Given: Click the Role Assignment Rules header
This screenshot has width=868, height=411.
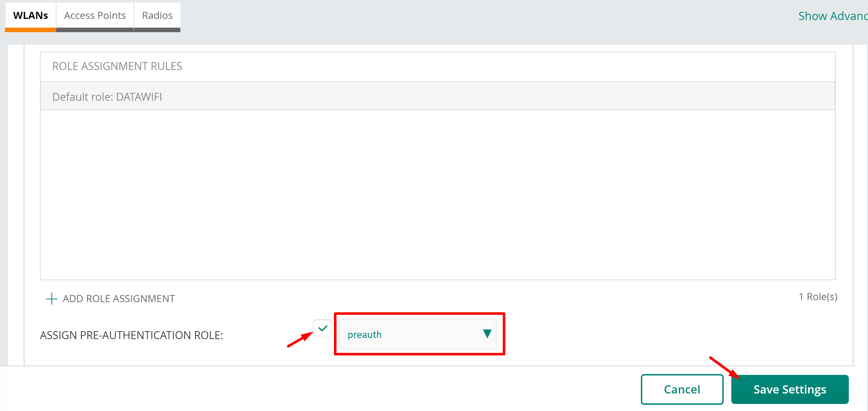Looking at the screenshot, I should (117, 66).
